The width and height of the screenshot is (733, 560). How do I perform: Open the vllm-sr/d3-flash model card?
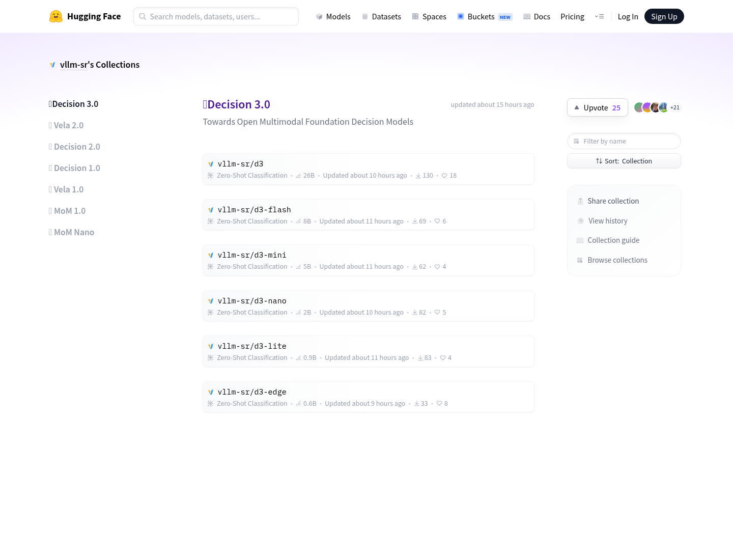click(x=369, y=215)
